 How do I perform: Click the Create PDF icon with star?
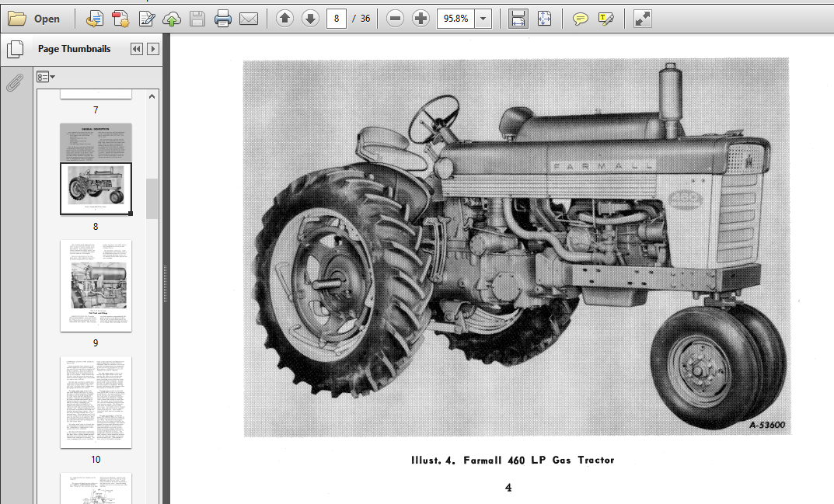point(120,19)
